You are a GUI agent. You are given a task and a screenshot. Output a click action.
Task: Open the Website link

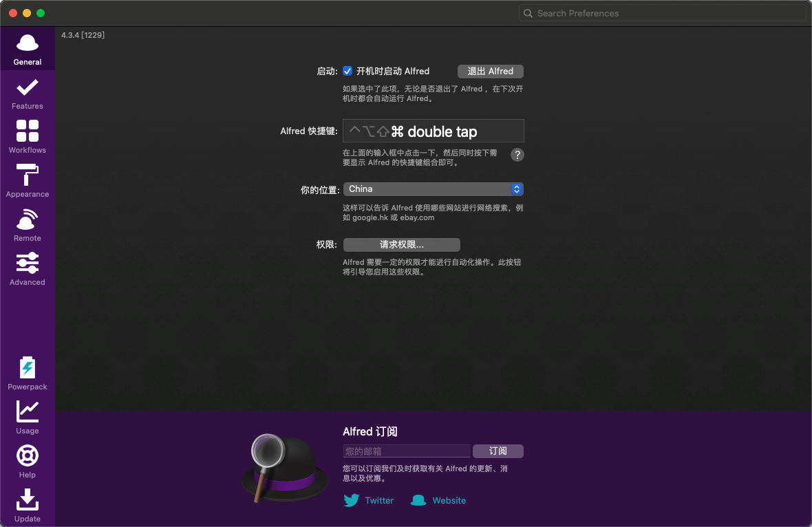click(449, 501)
